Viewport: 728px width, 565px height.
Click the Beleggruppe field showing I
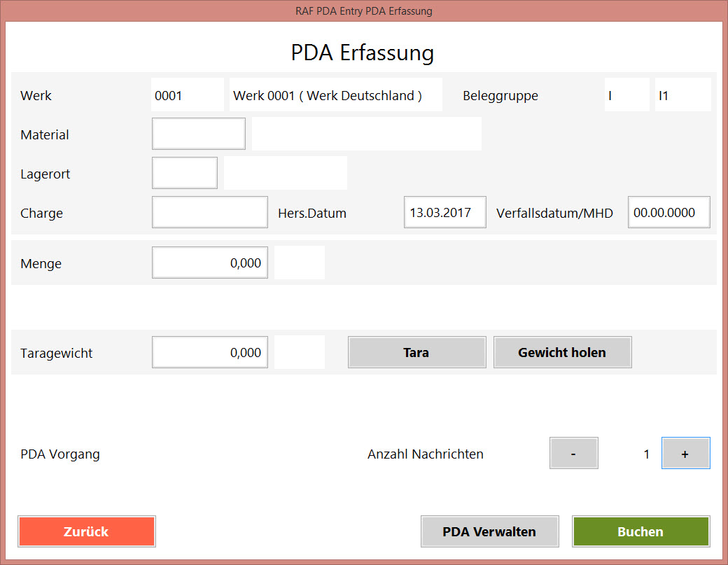coord(626,95)
